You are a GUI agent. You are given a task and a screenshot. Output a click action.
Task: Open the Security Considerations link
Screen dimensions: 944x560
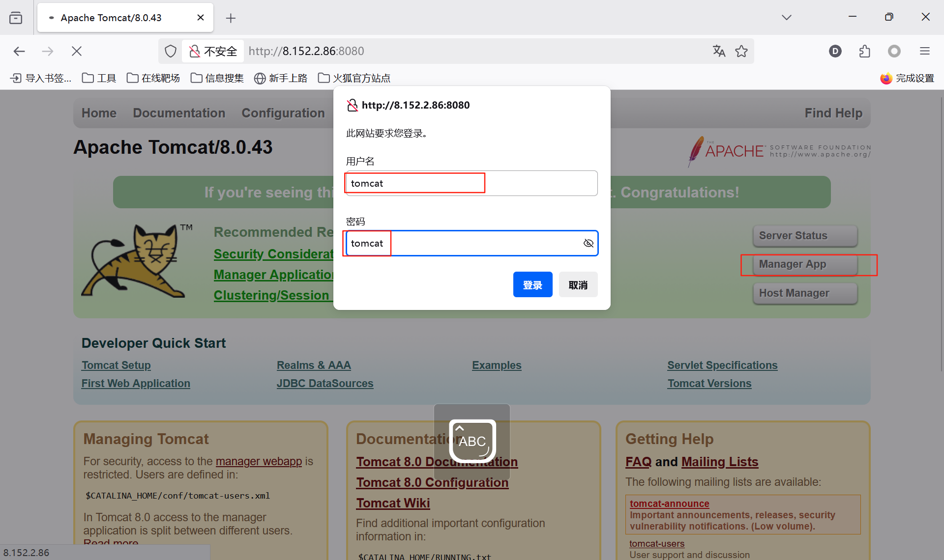click(x=273, y=254)
